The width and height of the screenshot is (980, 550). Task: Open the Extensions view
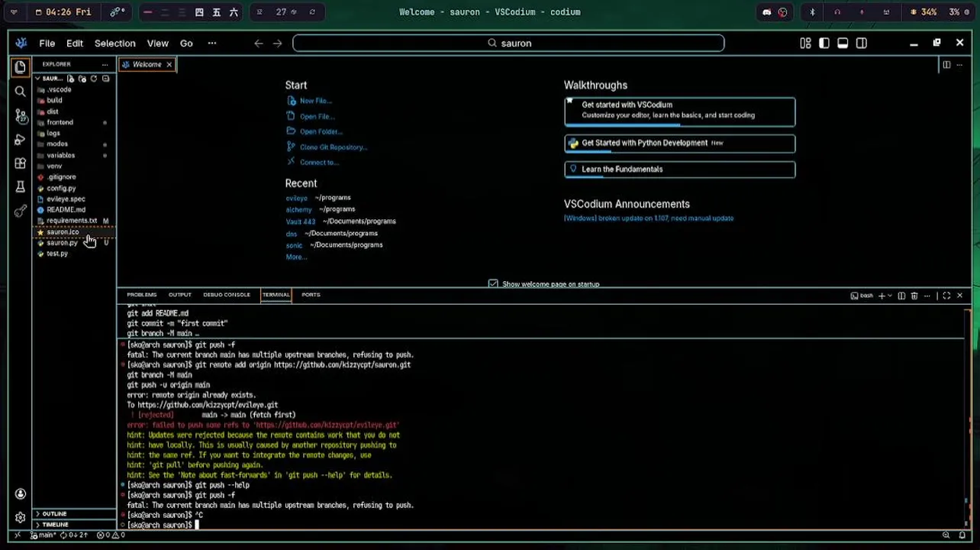(x=20, y=163)
